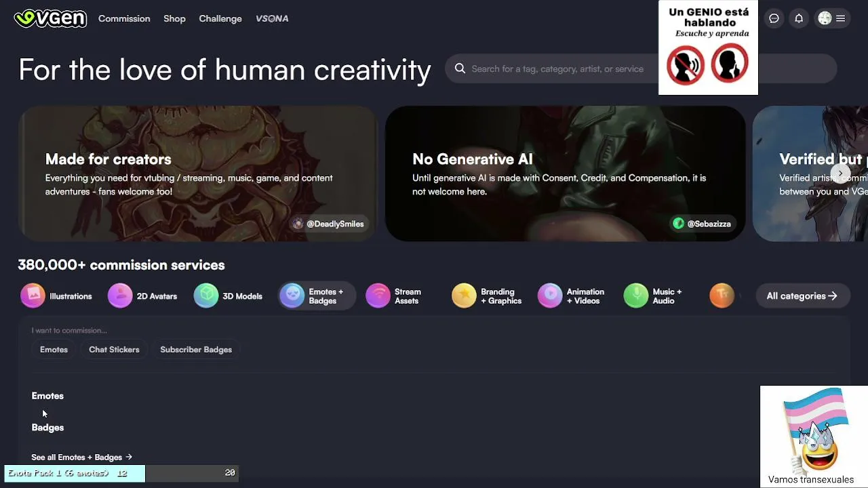Click the Illustrations category icon

pyautogui.click(x=33, y=296)
